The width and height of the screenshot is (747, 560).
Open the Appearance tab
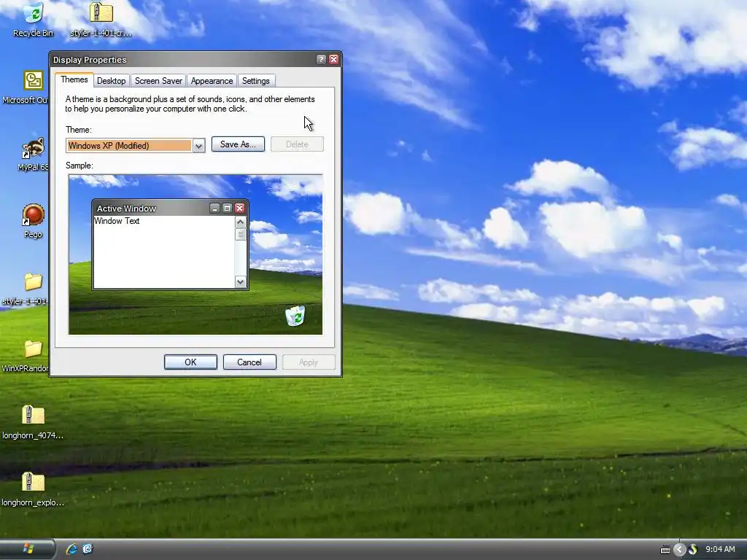212,81
